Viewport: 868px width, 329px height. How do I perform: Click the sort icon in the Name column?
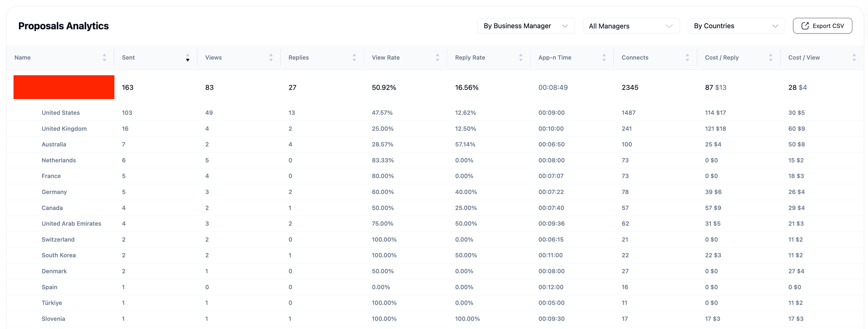click(104, 58)
